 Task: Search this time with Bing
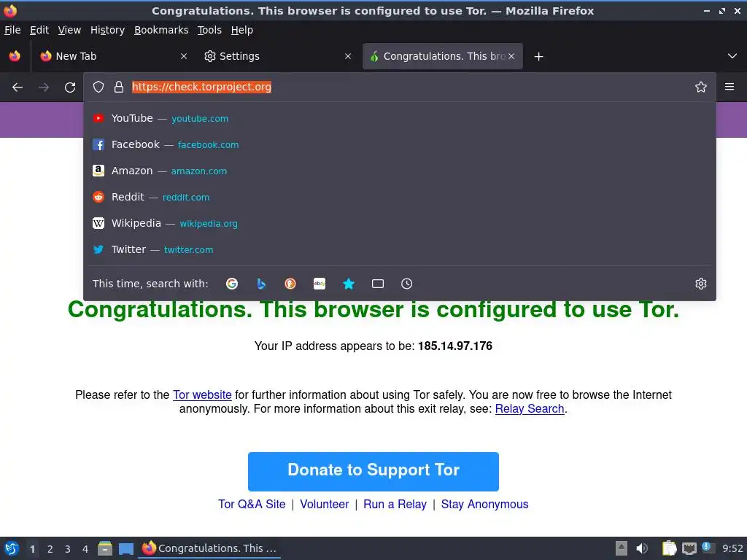pyautogui.click(x=261, y=284)
